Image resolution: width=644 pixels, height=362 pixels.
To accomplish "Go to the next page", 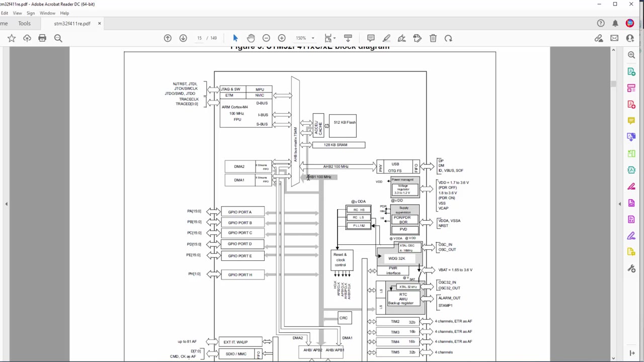I will [183, 38].
